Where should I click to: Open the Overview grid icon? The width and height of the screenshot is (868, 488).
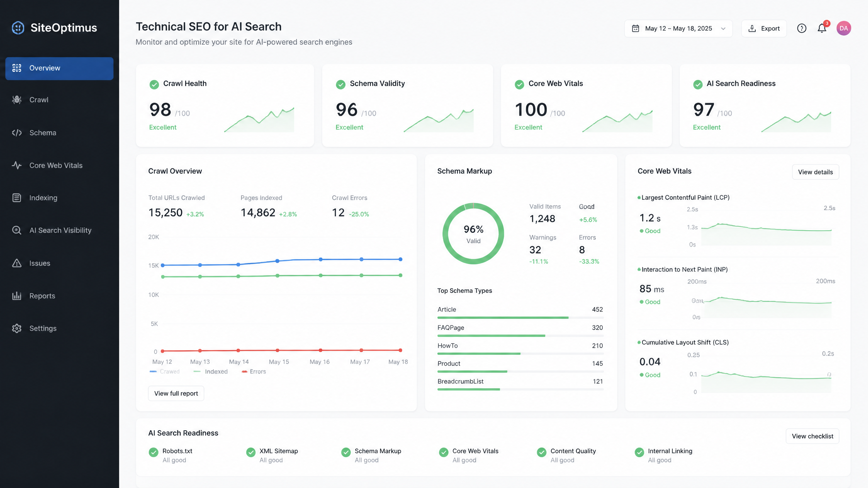tap(17, 68)
